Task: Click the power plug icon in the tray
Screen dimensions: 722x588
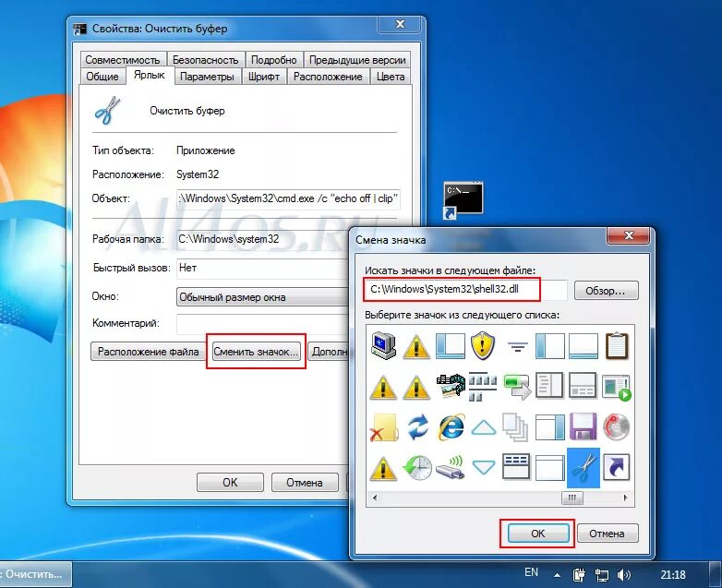Action: (579, 575)
